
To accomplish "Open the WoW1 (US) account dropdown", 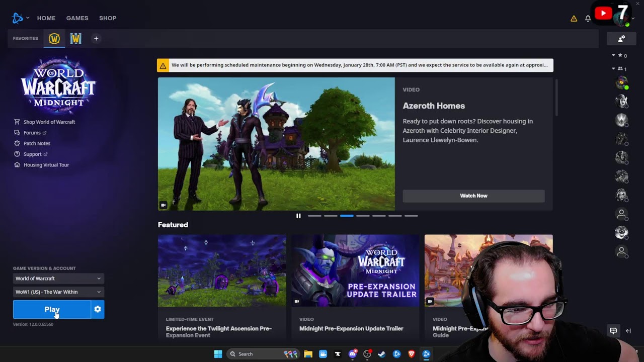I will click(x=58, y=292).
